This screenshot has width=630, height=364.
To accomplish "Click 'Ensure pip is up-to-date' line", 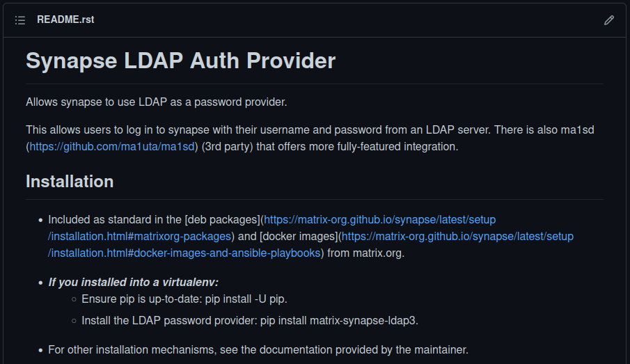I will (184, 299).
